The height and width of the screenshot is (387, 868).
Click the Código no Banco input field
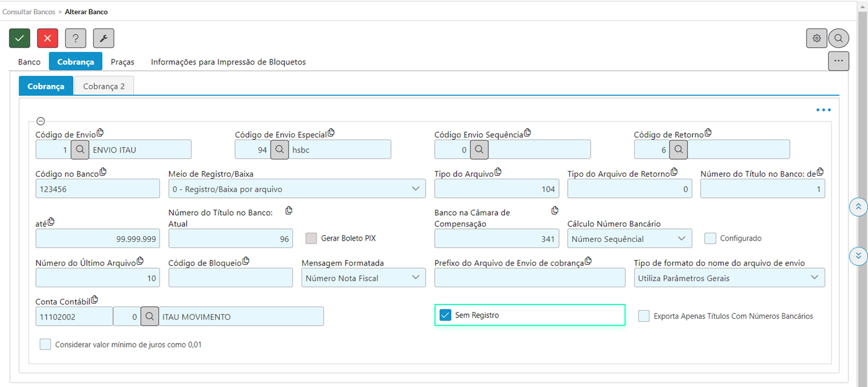97,189
